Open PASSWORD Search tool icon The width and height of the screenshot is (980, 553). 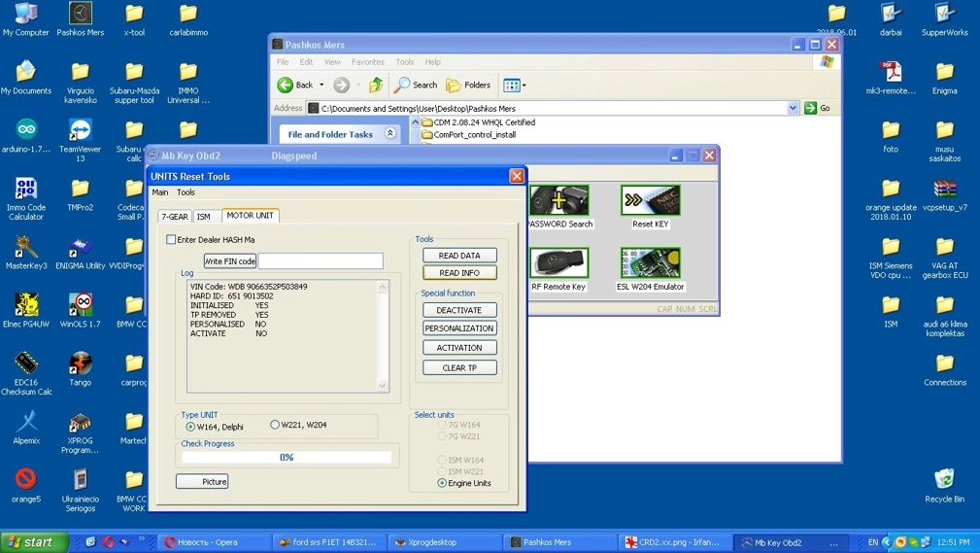point(559,201)
